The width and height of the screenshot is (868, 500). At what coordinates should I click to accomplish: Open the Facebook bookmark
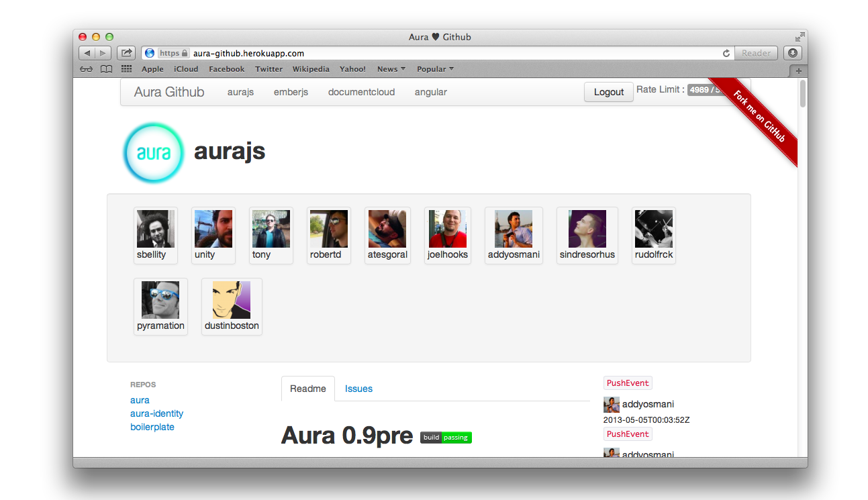pos(227,69)
